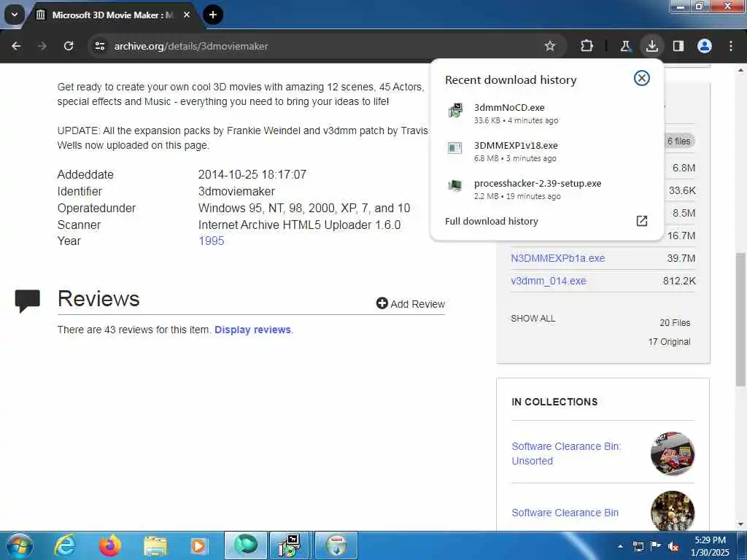Show hidden tray icons arrow
The width and height of the screenshot is (747, 560).
(x=620, y=546)
